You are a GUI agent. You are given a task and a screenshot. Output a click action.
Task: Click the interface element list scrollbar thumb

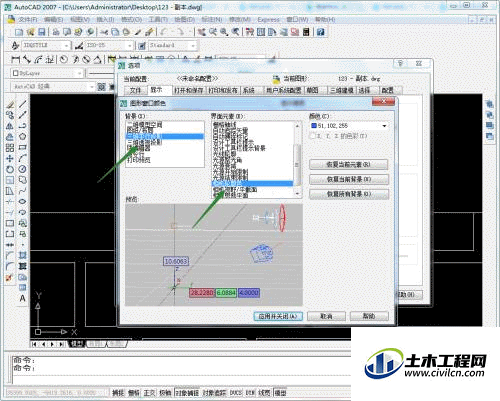pos(297,165)
